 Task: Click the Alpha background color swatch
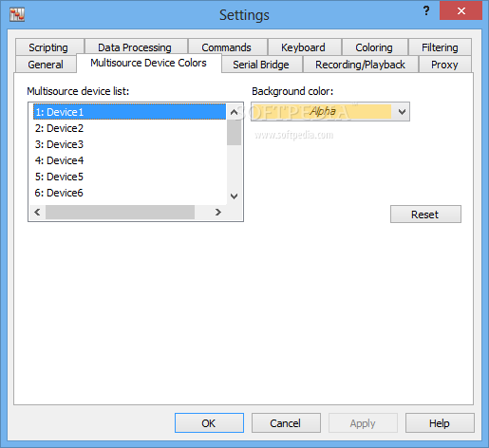[322, 111]
